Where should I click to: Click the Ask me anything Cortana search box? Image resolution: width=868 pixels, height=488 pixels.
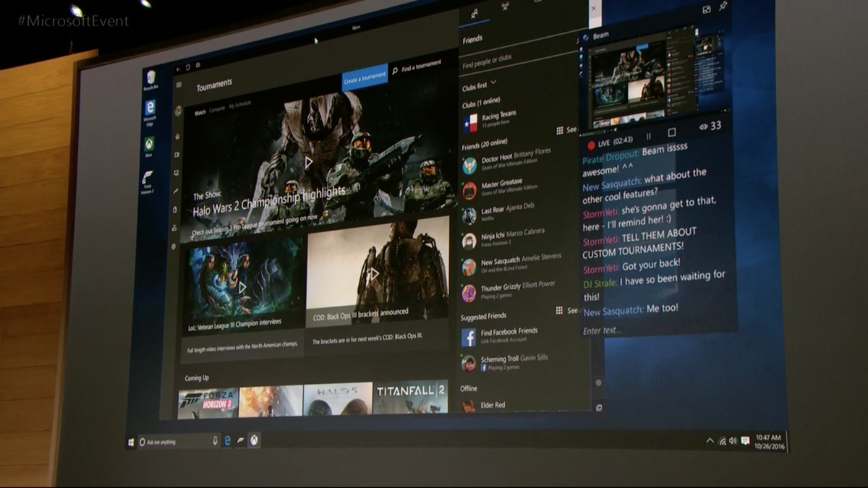[179, 441]
